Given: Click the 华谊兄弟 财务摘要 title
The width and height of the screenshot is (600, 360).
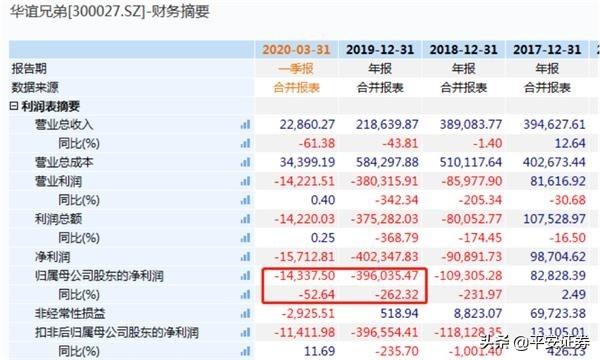Looking at the screenshot, I should coord(110,11).
